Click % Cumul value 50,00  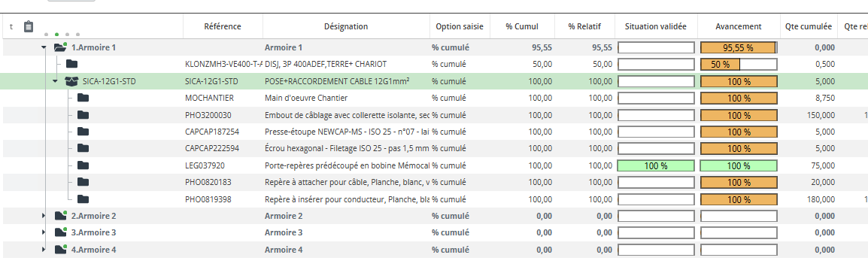(x=542, y=64)
